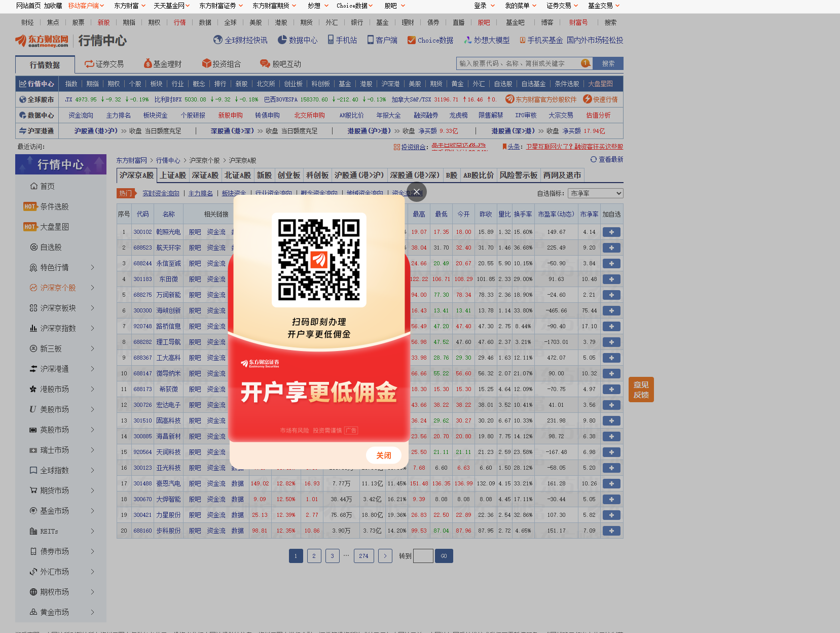
Task: Click the 特色行情 sidebar icon
Action: (x=33, y=267)
